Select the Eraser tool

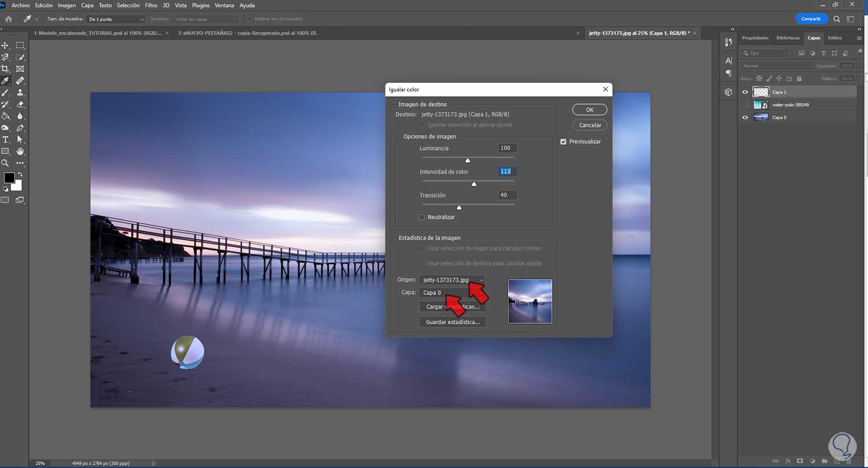pyautogui.click(x=20, y=105)
